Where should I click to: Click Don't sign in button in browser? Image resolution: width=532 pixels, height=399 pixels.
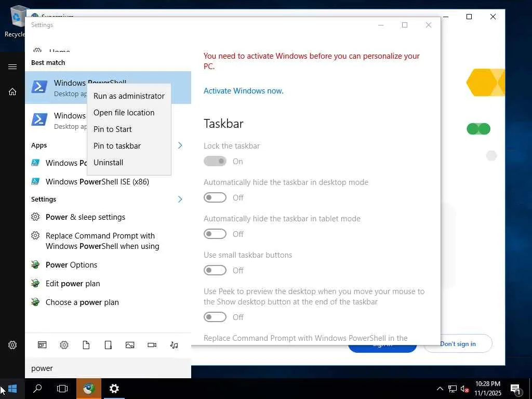pyautogui.click(x=458, y=344)
